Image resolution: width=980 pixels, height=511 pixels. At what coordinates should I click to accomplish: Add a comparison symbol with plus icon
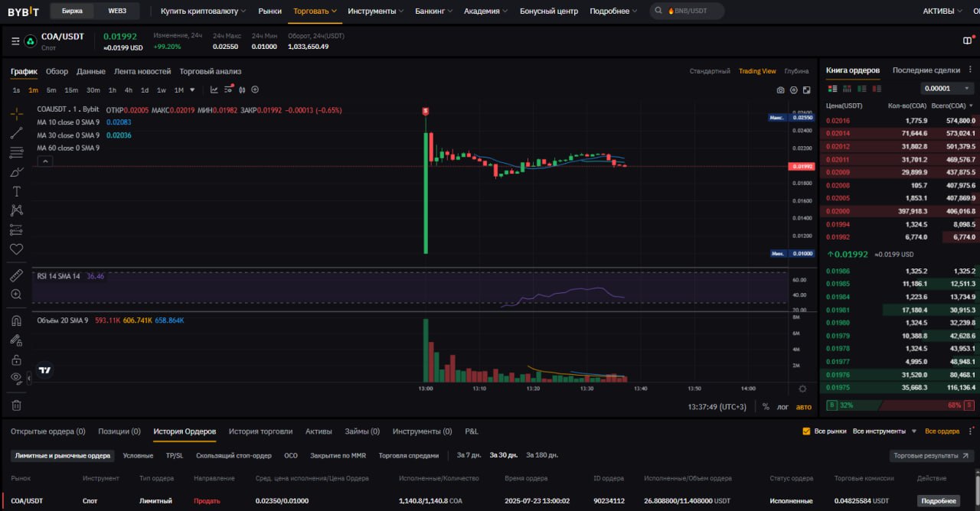pos(256,90)
